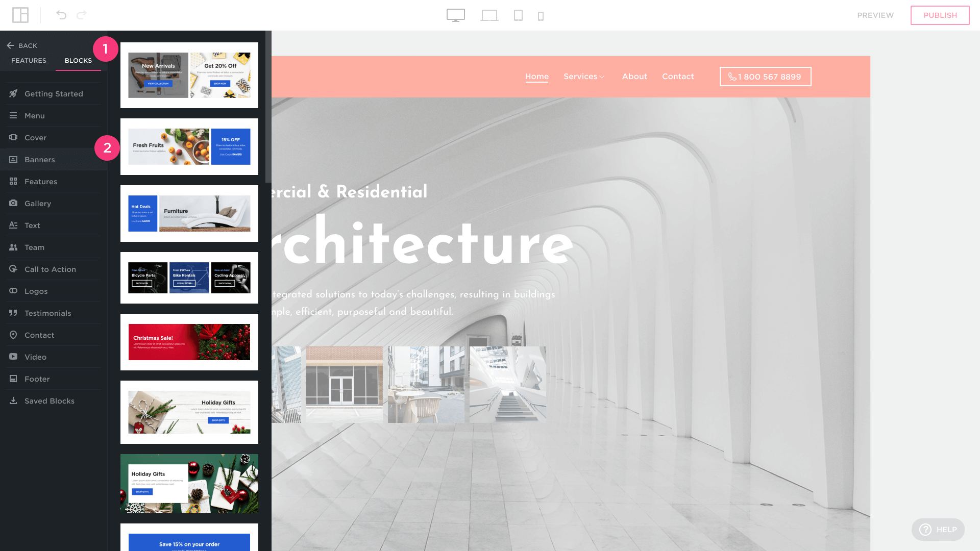The image size is (980, 551).
Task: Switch to laptop device preview icon
Action: click(x=489, y=15)
